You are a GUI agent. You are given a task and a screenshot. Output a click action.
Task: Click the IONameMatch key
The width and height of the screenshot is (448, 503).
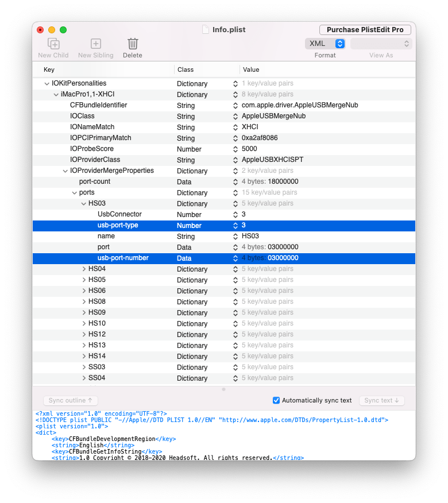pos(92,127)
